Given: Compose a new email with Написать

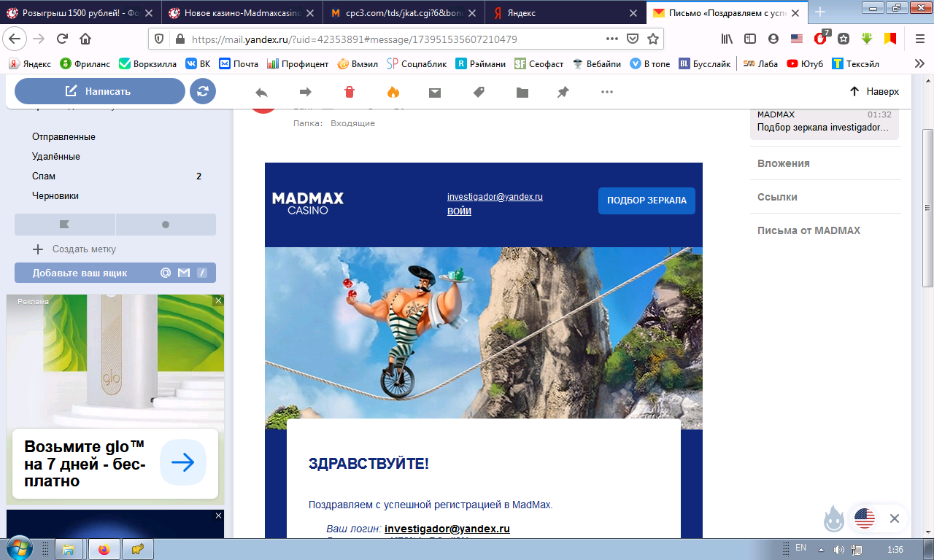Looking at the screenshot, I should [x=100, y=91].
